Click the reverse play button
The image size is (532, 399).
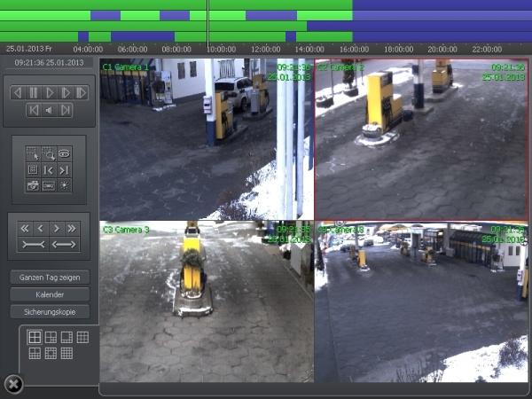coord(17,92)
